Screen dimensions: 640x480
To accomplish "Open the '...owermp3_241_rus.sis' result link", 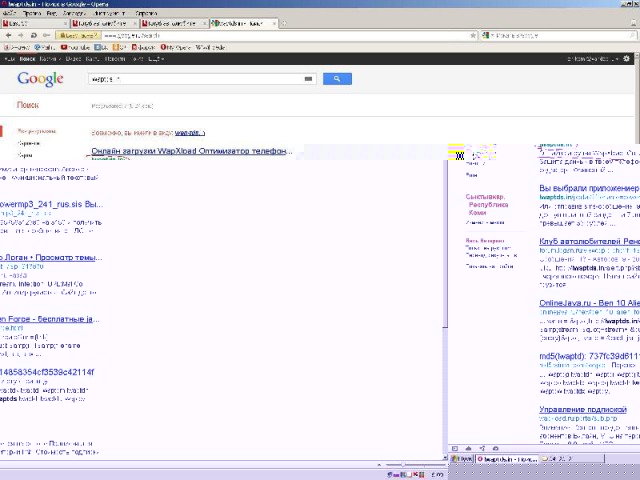I will [x=51, y=204].
